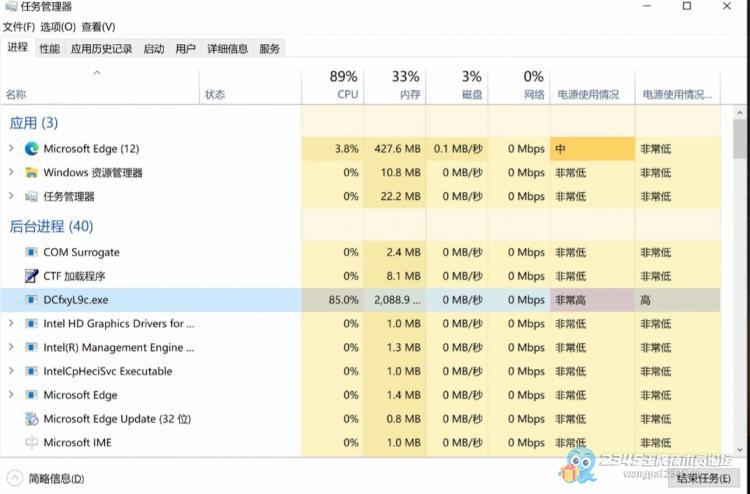Click the 0.1 MB/秒 disk cell
750x494 pixels.
(457, 149)
